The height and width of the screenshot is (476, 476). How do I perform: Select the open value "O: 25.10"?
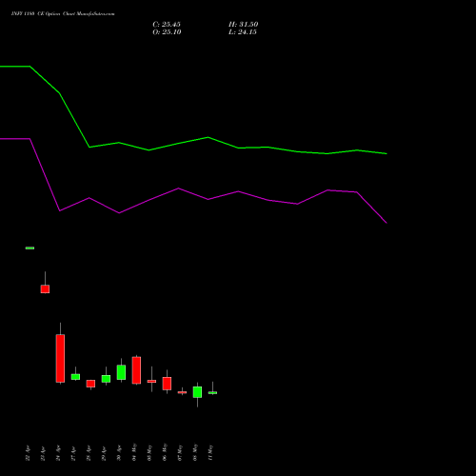pyautogui.click(x=167, y=32)
